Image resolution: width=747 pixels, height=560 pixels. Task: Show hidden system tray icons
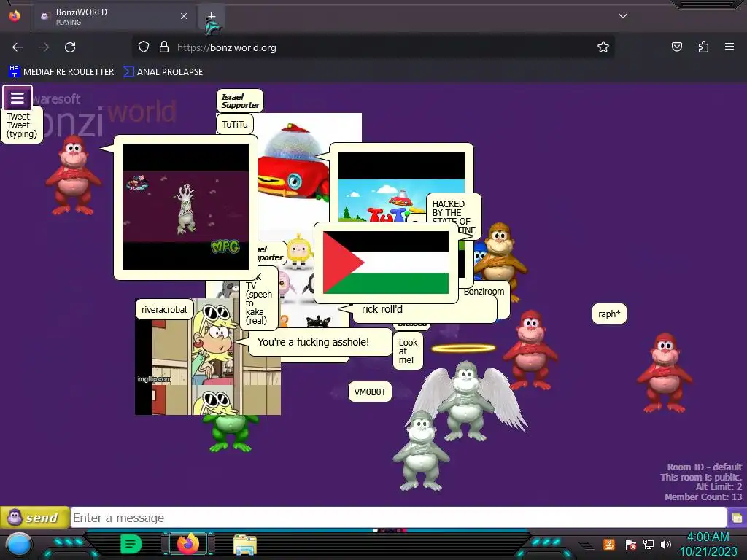click(x=587, y=545)
